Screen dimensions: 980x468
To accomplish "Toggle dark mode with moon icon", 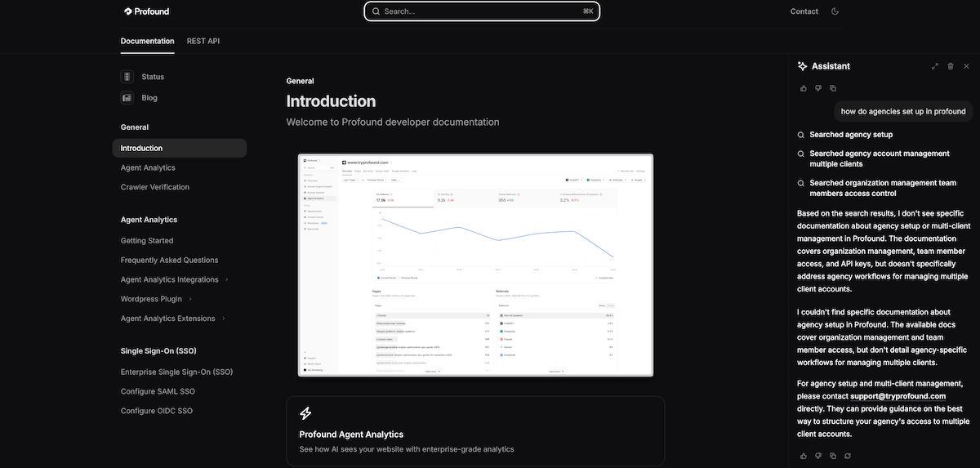I will pos(835,11).
